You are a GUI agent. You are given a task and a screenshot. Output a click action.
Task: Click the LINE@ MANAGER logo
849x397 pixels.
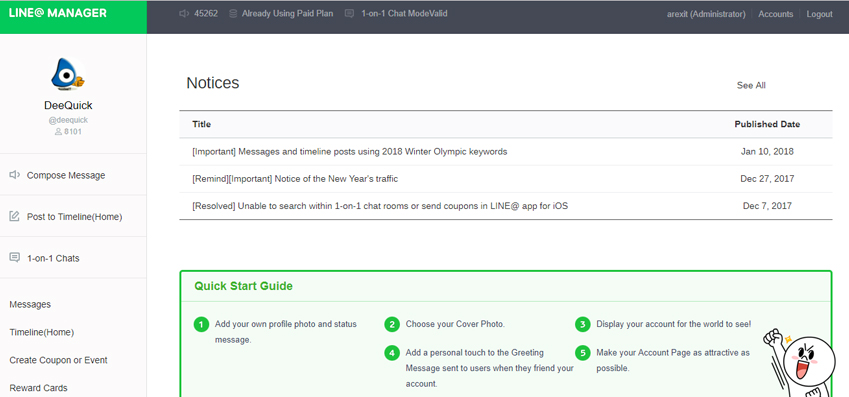pos(57,13)
